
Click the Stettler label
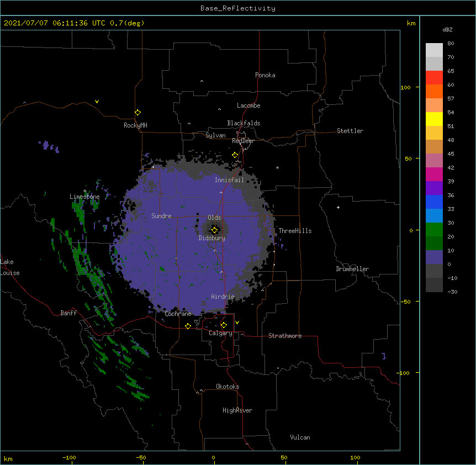click(x=350, y=131)
